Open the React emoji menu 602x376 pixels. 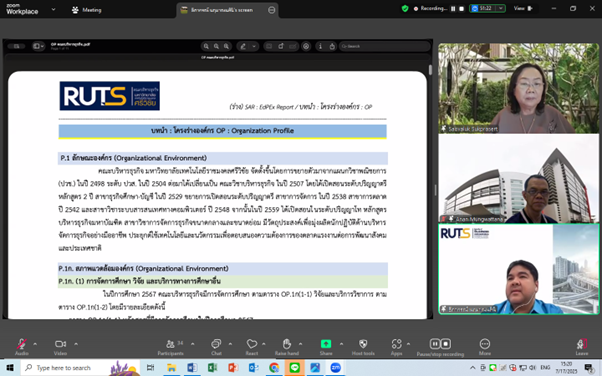[x=252, y=347]
